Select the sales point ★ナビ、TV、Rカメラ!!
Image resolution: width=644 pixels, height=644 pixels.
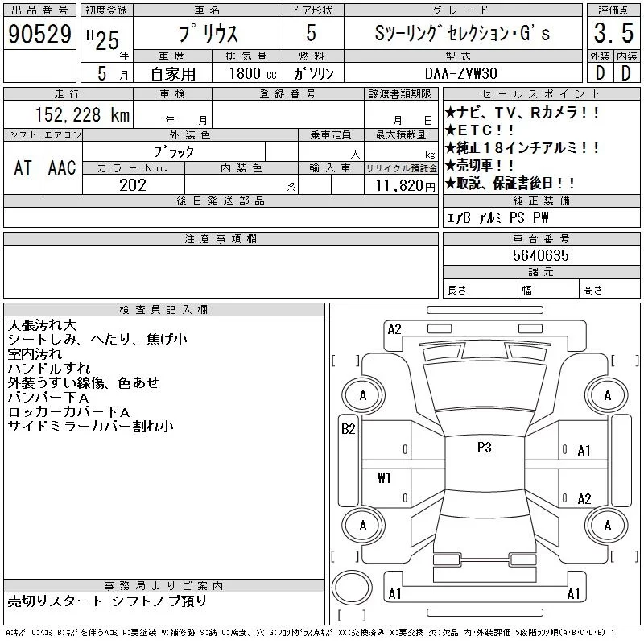[x=522, y=112]
